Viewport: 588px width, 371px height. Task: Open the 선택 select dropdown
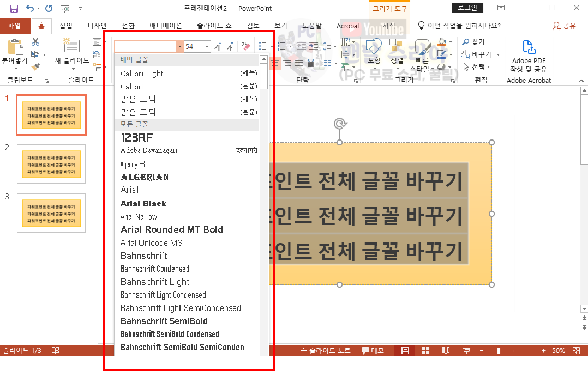477,67
